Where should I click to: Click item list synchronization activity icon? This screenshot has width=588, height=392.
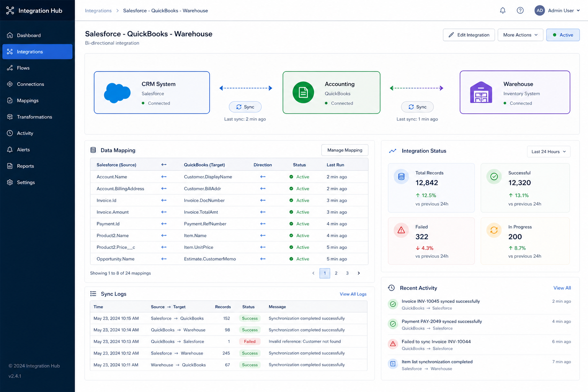[x=393, y=364]
